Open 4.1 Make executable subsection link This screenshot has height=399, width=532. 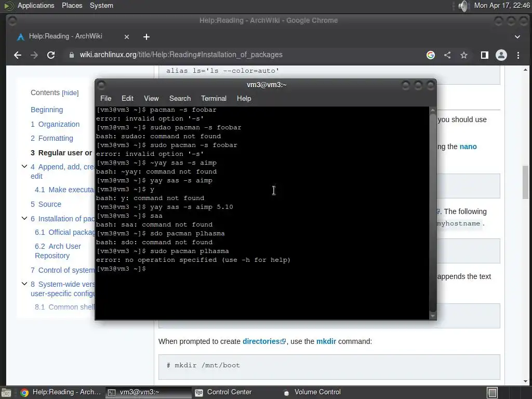[64, 190]
